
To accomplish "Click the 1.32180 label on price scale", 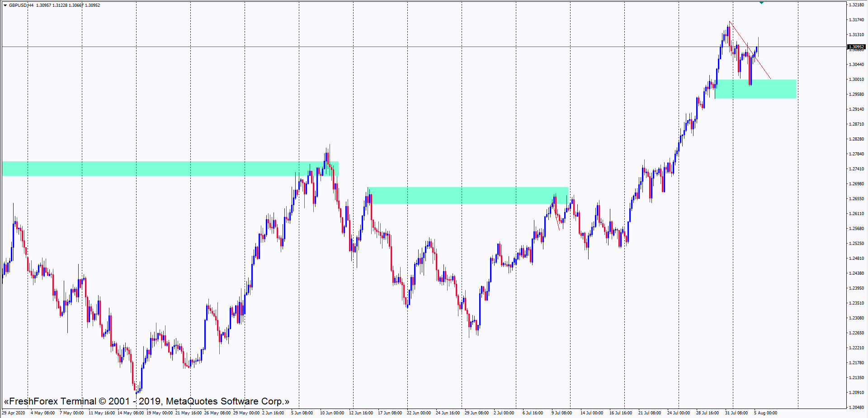I will (856, 5).
